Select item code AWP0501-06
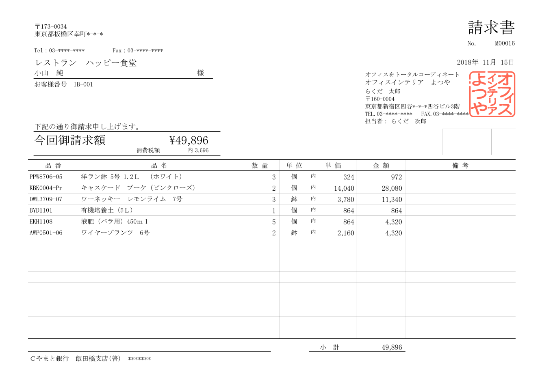555x392 pixels. click(x=46, y=233)
